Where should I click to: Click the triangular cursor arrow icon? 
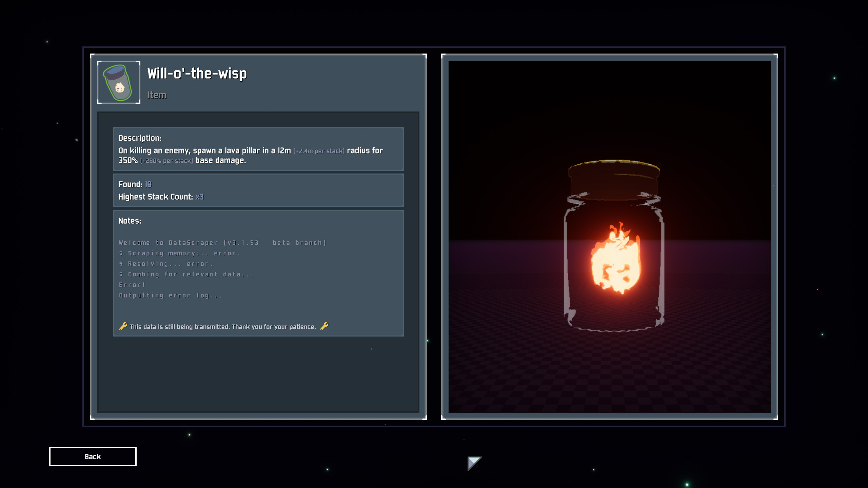point(474,463)
